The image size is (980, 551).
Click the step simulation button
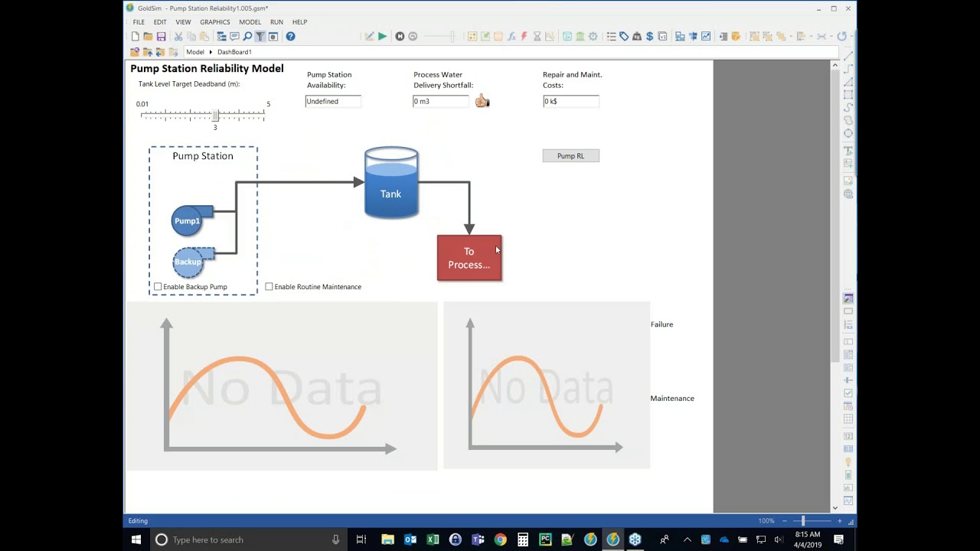pyautogui.click(x=400, y=36)
